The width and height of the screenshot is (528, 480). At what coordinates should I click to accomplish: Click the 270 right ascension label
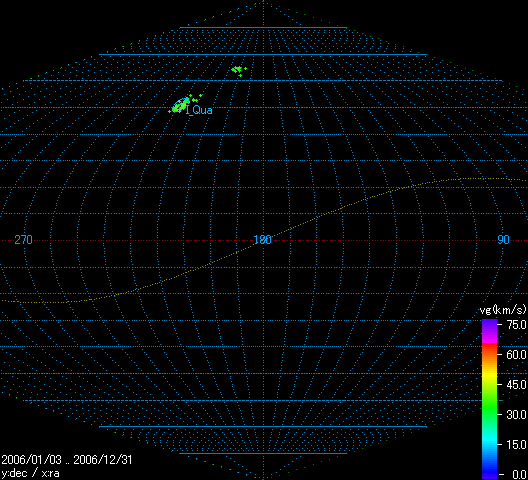24,240
